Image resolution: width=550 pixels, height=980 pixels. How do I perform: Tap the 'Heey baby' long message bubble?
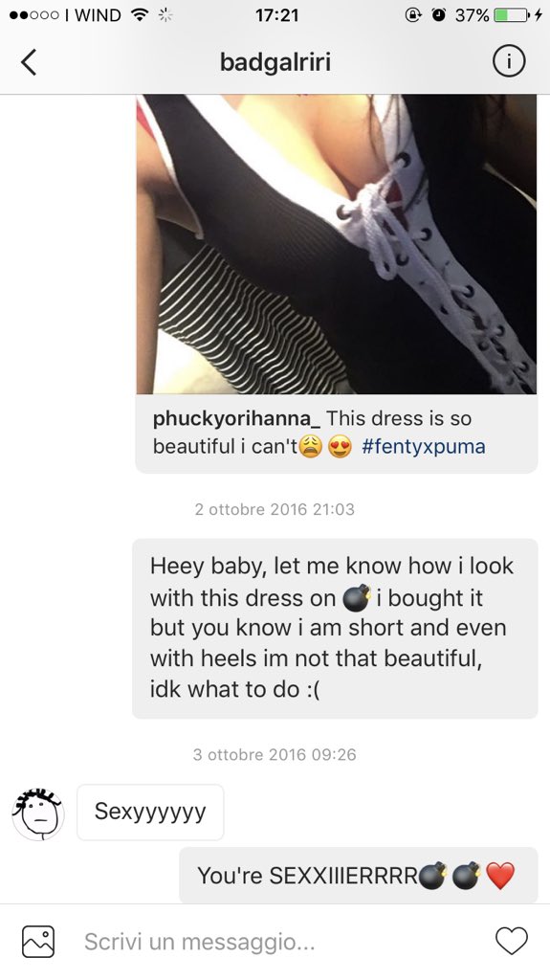coord(335,628)
